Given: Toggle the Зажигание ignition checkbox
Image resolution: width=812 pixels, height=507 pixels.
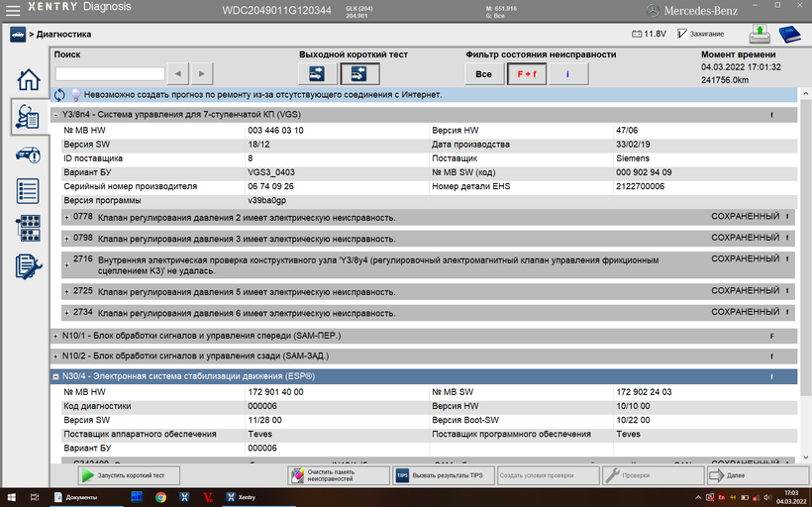Looking at the screenshot, I should pos(682,33).
